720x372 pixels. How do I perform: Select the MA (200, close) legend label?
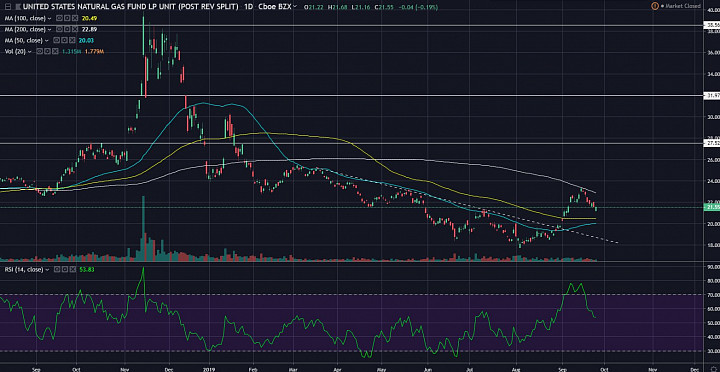(25, 29)
